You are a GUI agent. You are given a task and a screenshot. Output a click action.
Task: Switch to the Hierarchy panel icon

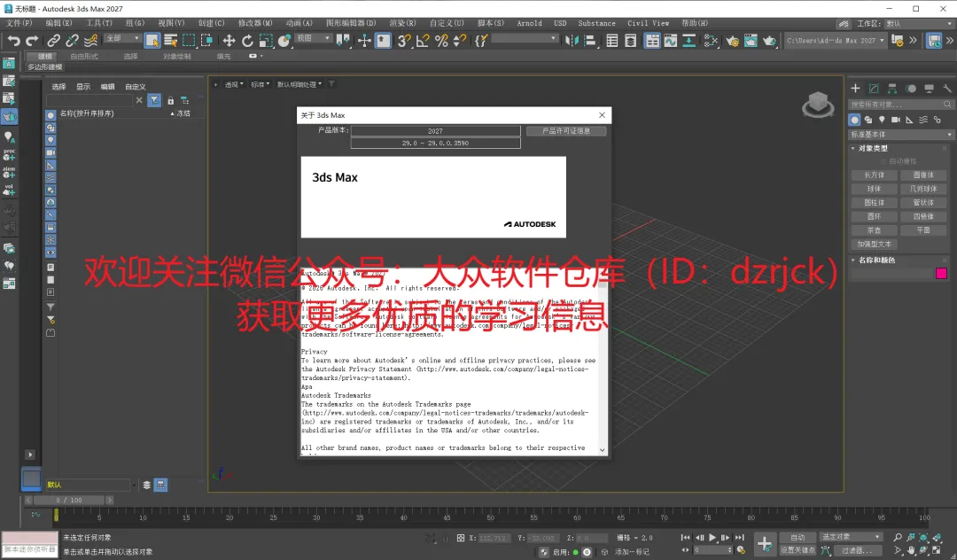(x=892, y=89)
